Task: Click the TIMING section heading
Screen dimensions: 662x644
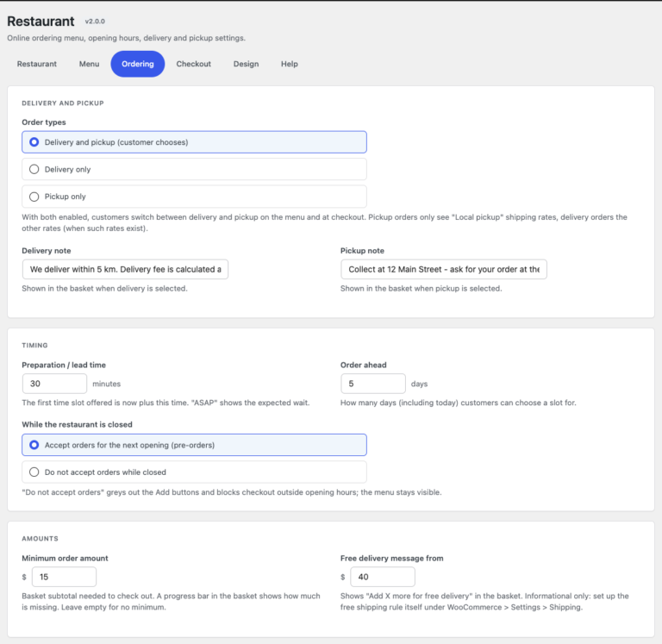Action: [x=34, y=346]
